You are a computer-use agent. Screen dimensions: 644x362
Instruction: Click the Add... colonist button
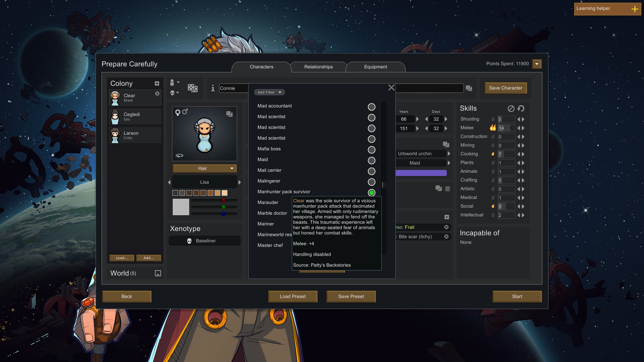click(x=148, y=258)
